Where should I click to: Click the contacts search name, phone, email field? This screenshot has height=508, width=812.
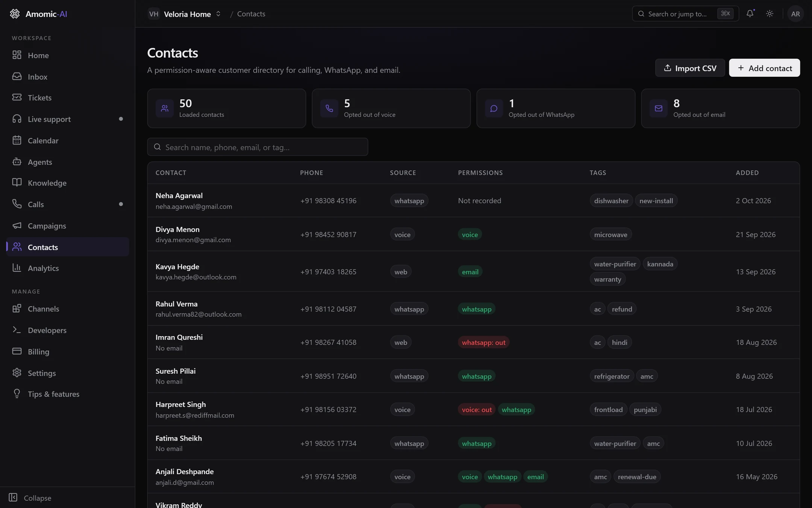pos(258,147)
